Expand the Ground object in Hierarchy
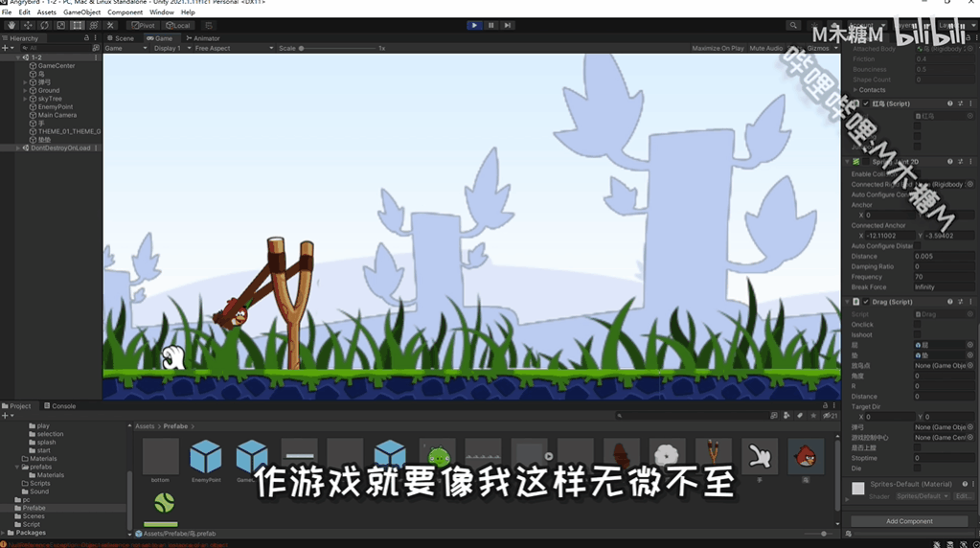 click(25, 91)
